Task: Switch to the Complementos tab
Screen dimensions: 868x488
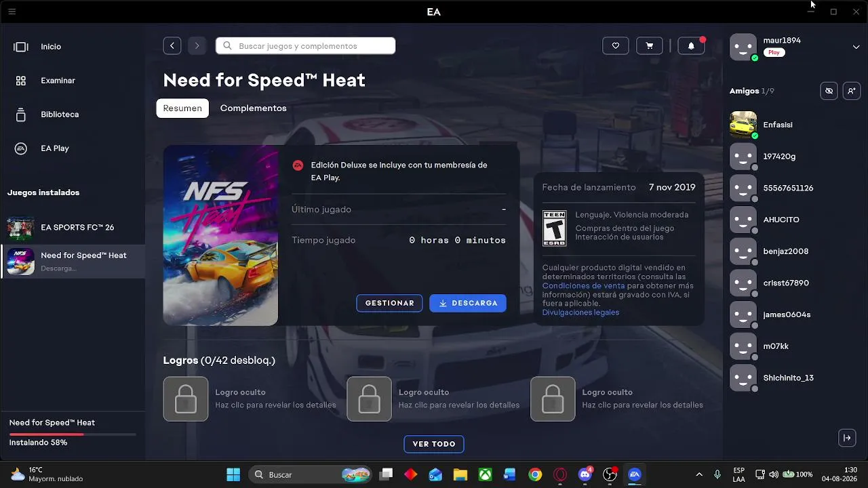Action: pos(254,108)
